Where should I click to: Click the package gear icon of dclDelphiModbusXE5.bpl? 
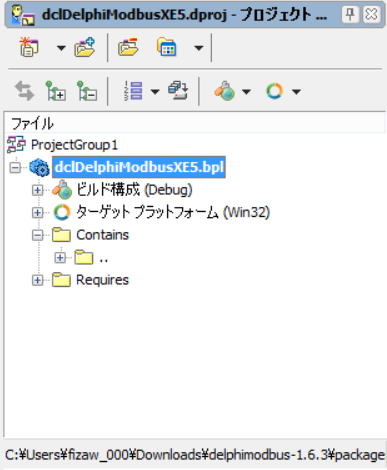coord(39,167)
